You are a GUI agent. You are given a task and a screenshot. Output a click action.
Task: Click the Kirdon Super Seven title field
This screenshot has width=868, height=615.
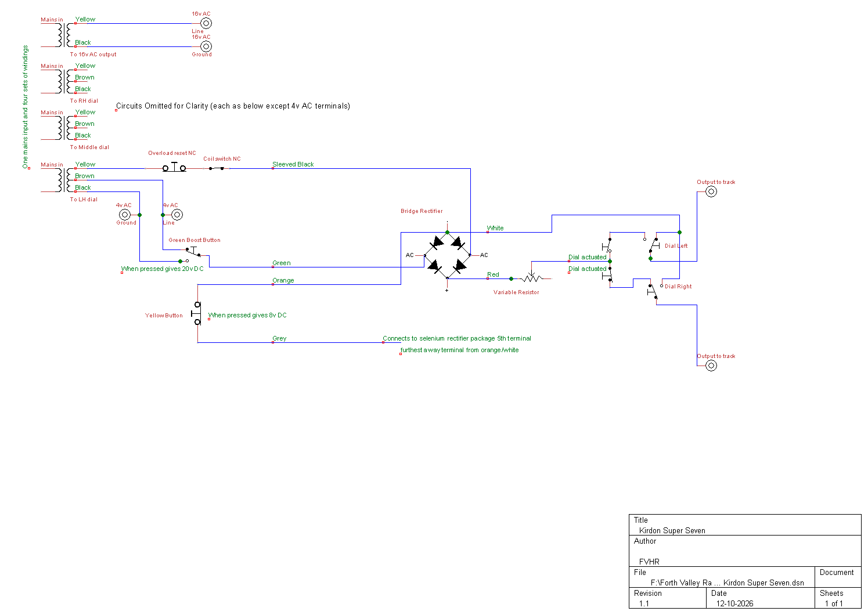(672, 530)
